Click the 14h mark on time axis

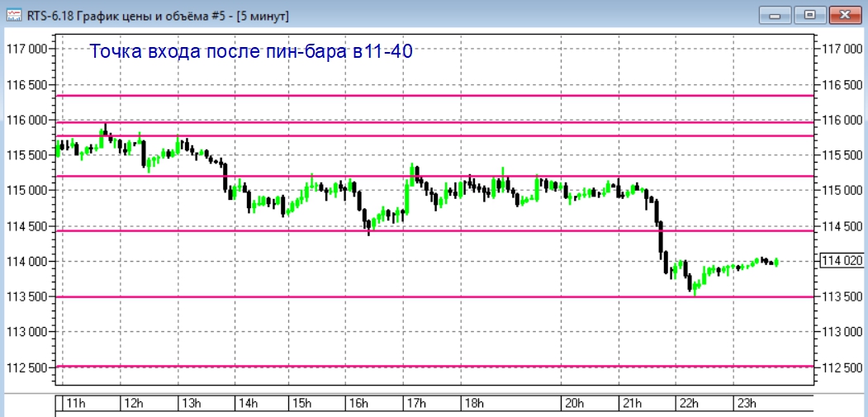pos(248,403)
